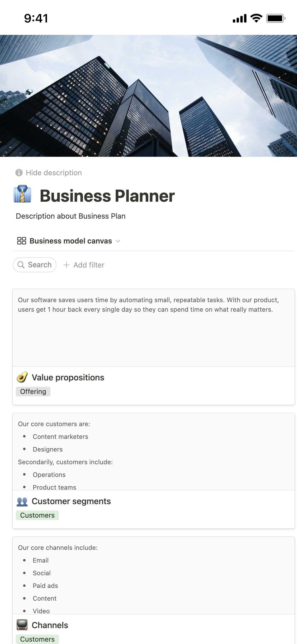Select the Offering tag
The width and height of the screenshot is (297, 644).
[33, 392]
